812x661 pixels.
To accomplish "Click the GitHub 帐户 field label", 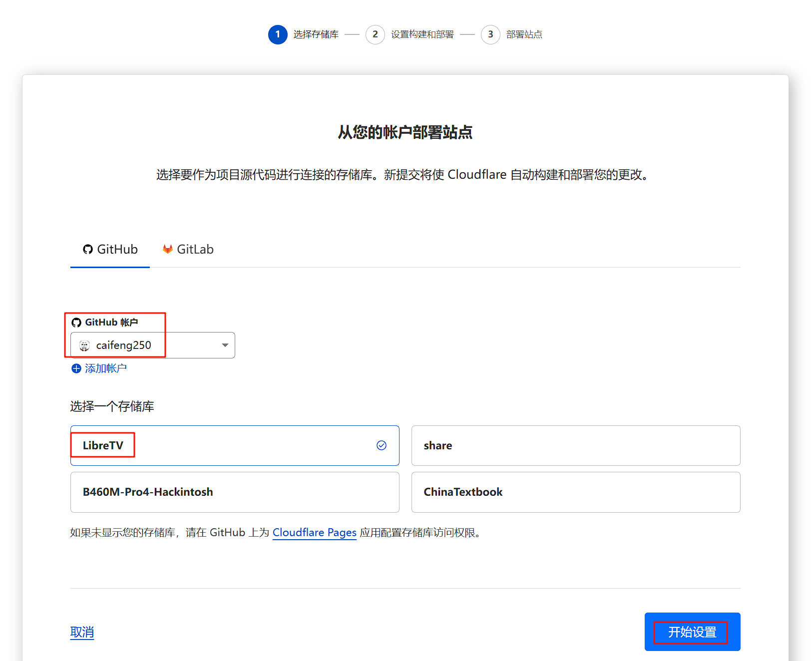I will pos(111,323).
